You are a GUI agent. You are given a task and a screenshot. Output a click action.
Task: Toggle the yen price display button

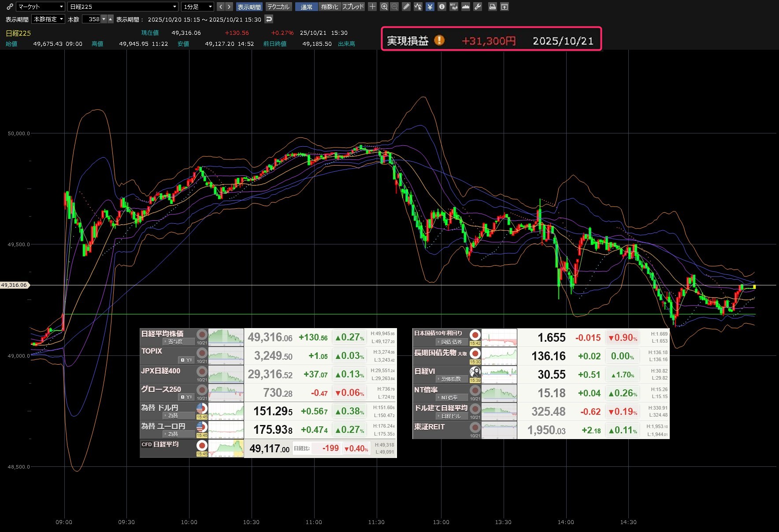point(430,7)
